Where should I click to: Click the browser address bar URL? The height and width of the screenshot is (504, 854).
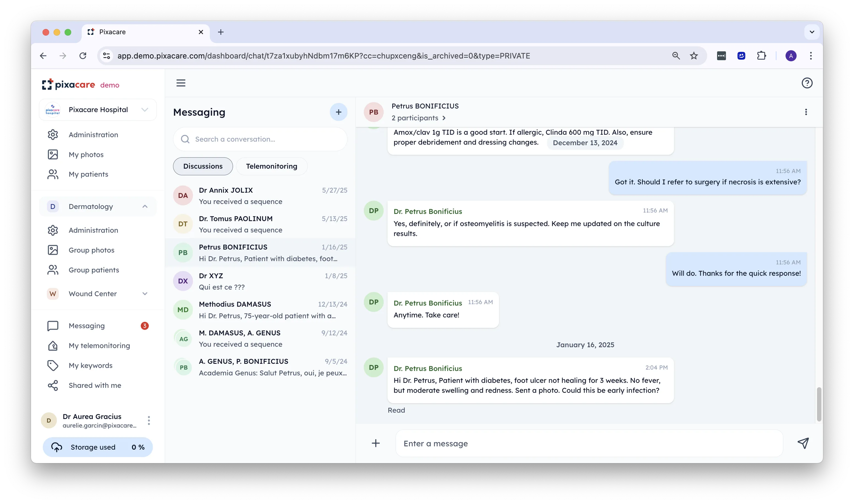point(323,56)
